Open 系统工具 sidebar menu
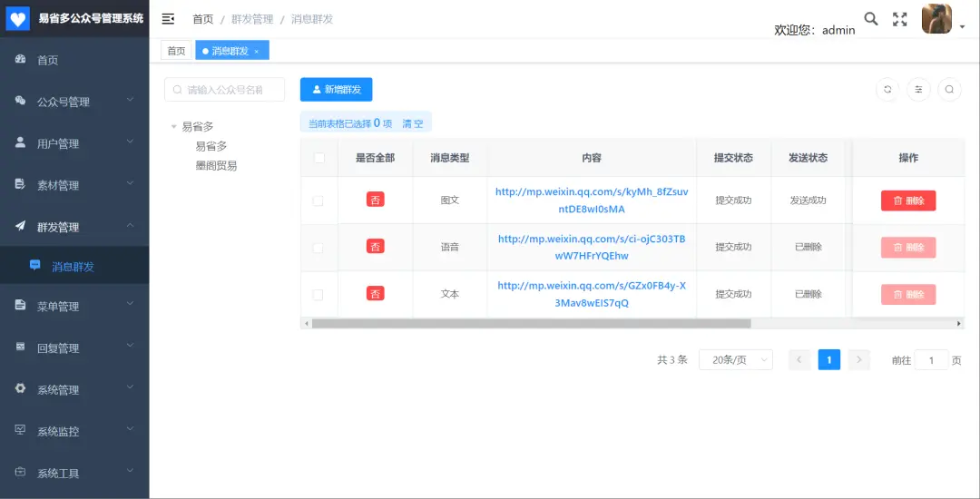This screenshot has height=499, width=980. click(x=74, y=473)
